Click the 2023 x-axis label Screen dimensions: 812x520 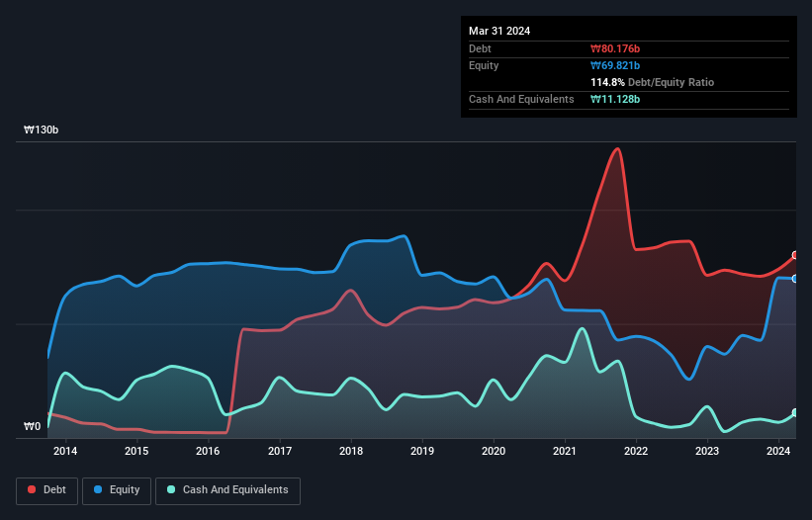point(707,451)
